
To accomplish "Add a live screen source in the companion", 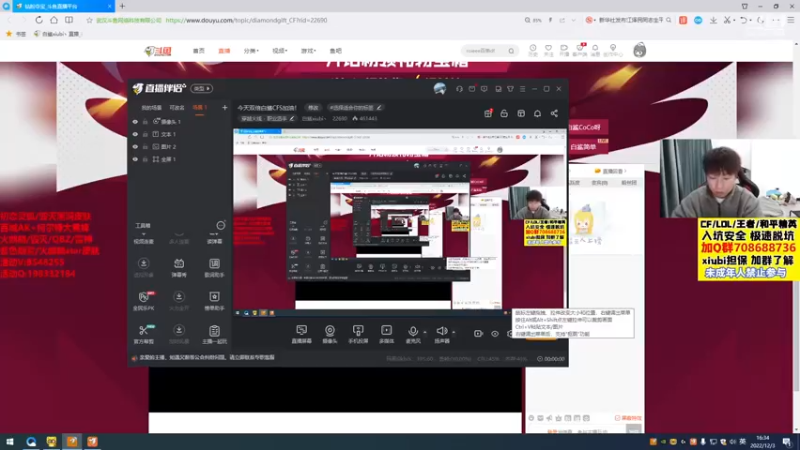I will 302,334.
